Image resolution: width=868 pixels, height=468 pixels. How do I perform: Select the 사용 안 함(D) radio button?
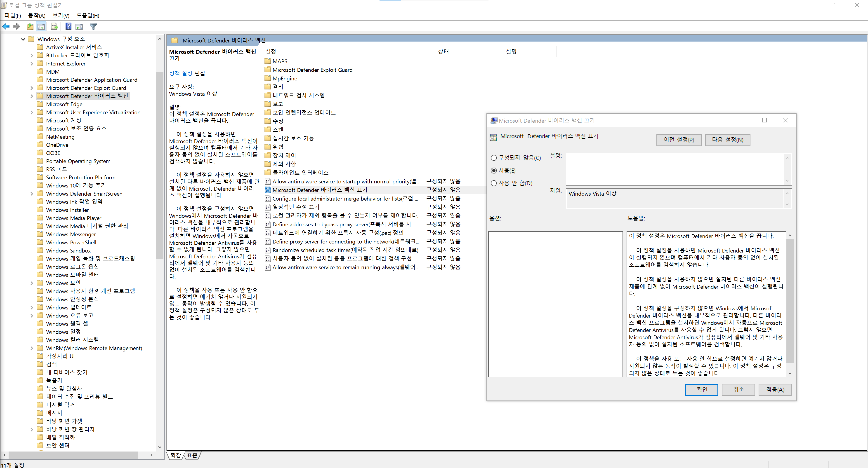(x=494, y=183)
